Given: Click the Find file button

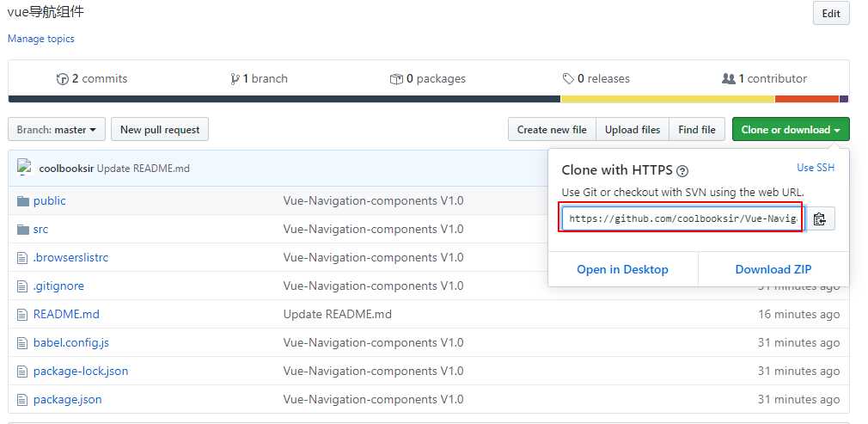Looking at the screenshot, I should coord(696,130).
